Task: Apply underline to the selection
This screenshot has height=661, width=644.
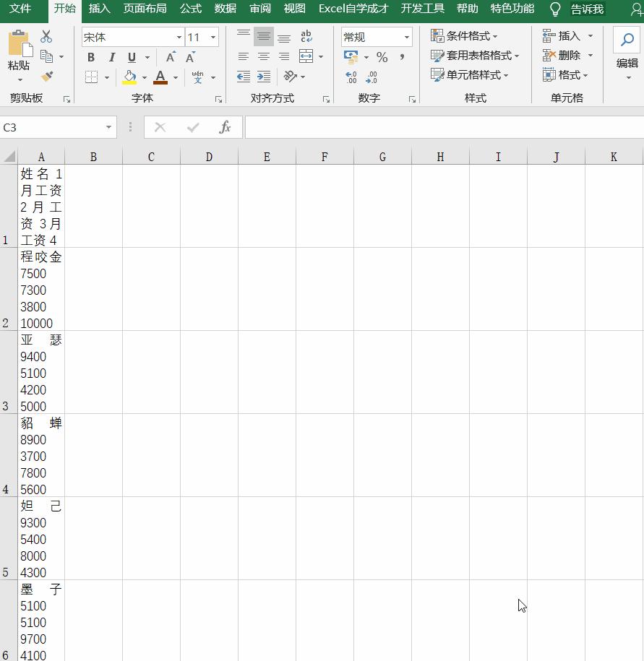Action: pyautogui.click(x=132, y=57)
